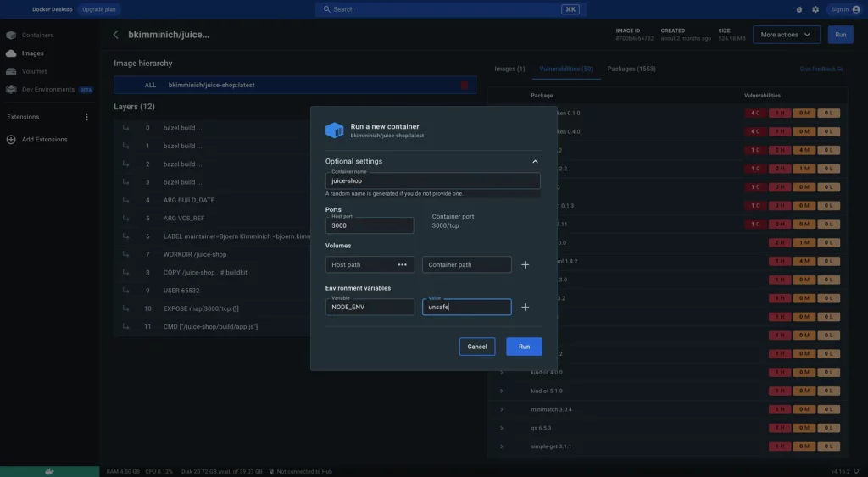Open the bug report icon in top bar
Viewport: 868px width, 477px height.
pos(798,9)
